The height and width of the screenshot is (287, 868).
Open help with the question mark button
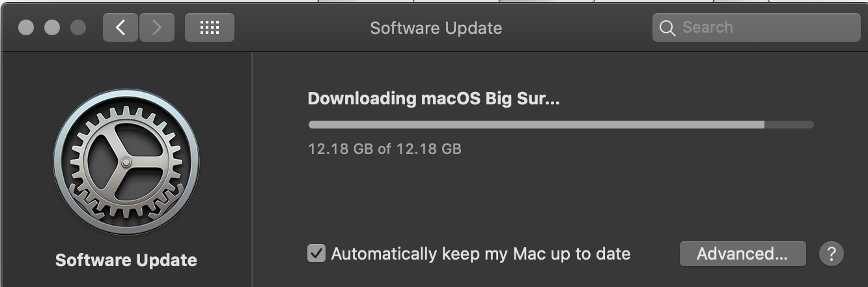click(832, 253)
